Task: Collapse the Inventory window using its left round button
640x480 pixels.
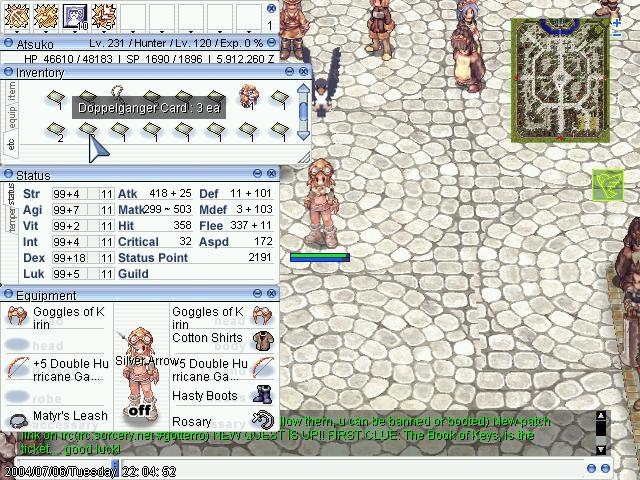Action: (x=8, y=72)
